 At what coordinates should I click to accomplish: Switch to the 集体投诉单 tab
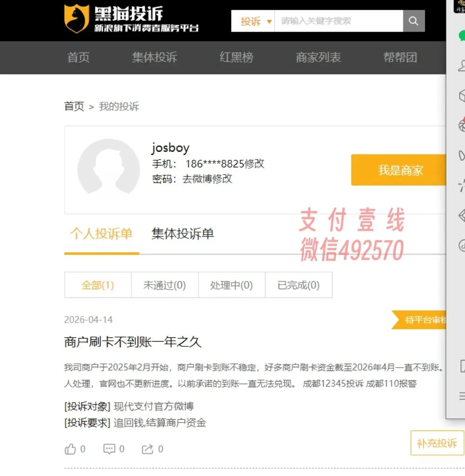[183, 234]
